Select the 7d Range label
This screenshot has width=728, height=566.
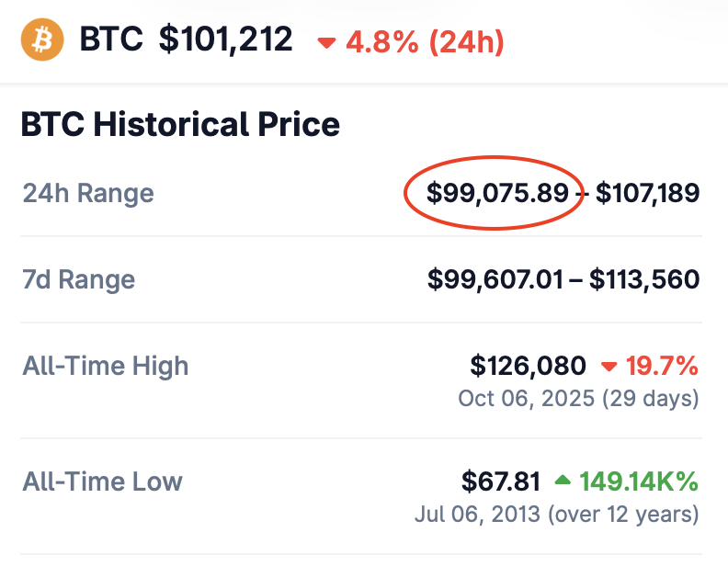[79, 279]
